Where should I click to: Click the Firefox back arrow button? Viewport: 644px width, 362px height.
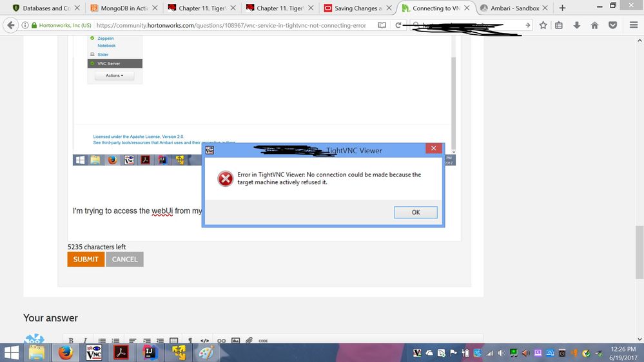[x=11, y=25]
